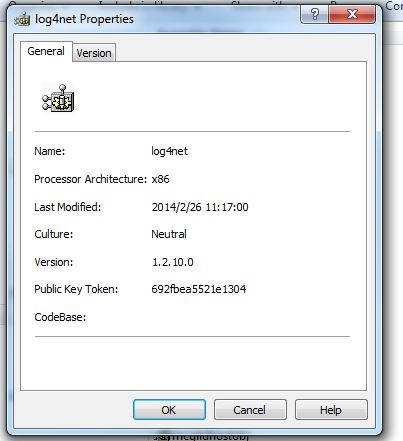Click the log4net Properties title text

(84, 19)
